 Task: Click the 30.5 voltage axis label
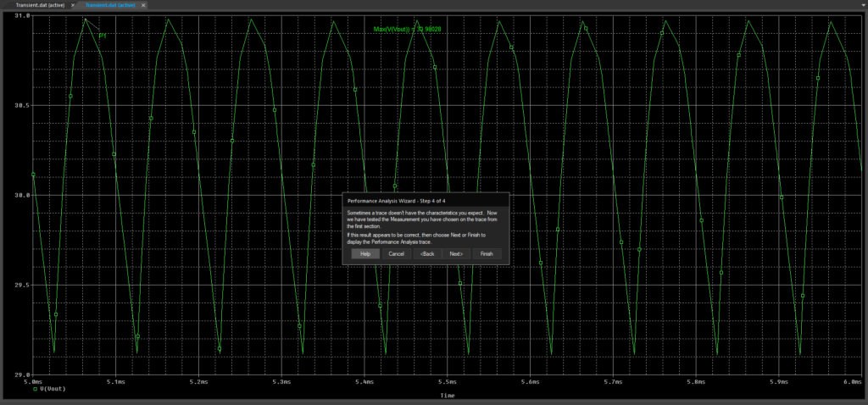coord(21,105)
